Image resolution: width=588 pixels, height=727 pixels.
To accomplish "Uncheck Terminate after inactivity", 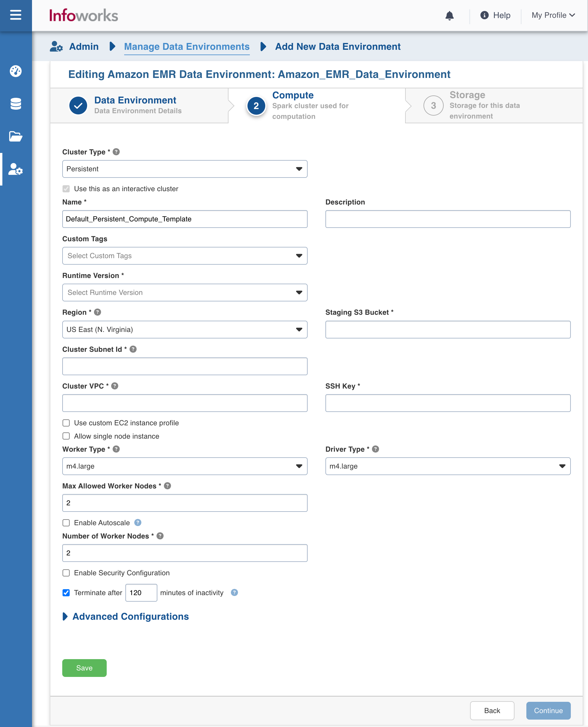I will pos(66,592).
